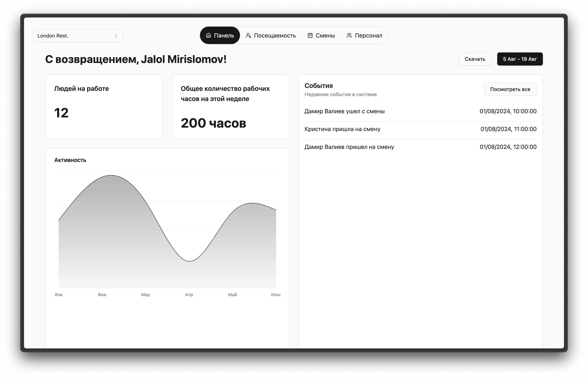Click the События panel heading
Image resolution: width=588 pixels, height=379 pixels.
click(x=318, y=86)
